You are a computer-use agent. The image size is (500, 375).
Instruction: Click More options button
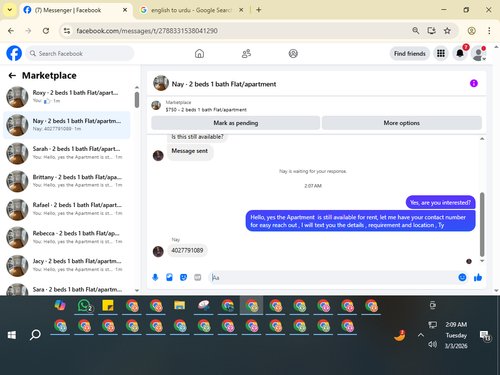point(402,123)
